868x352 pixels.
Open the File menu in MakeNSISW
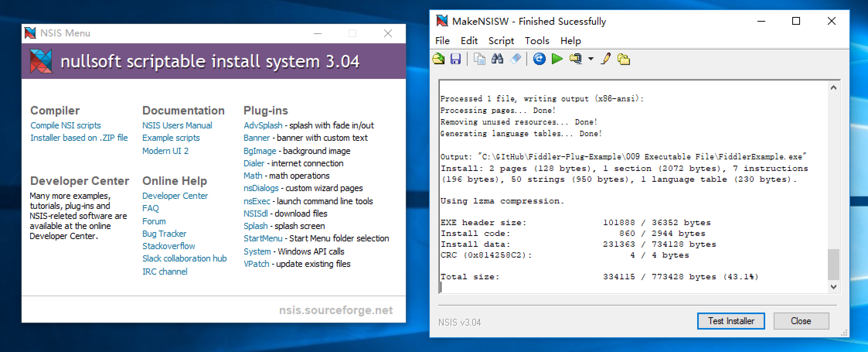[443, 41]
